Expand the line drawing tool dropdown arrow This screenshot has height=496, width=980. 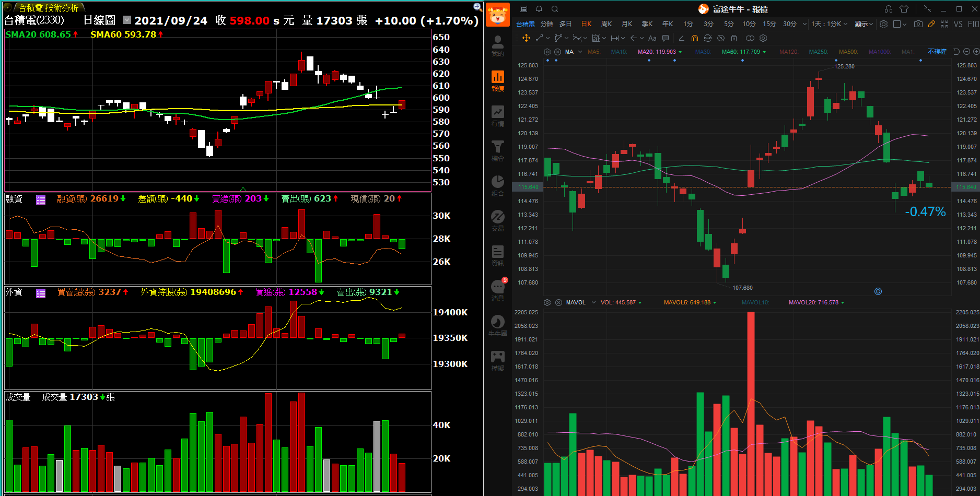(x=547, y=38)
